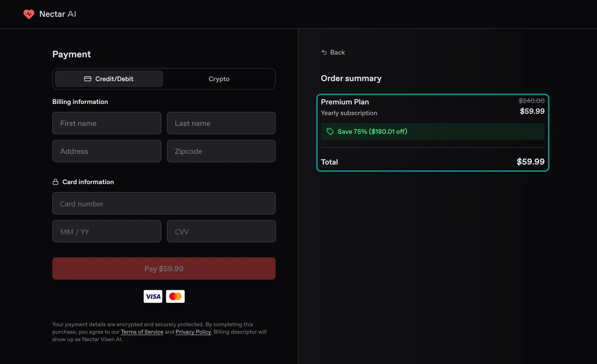The height and width of the screenshot is (364, 597).
Task: Click into the Address field
Action: point(107,151)
